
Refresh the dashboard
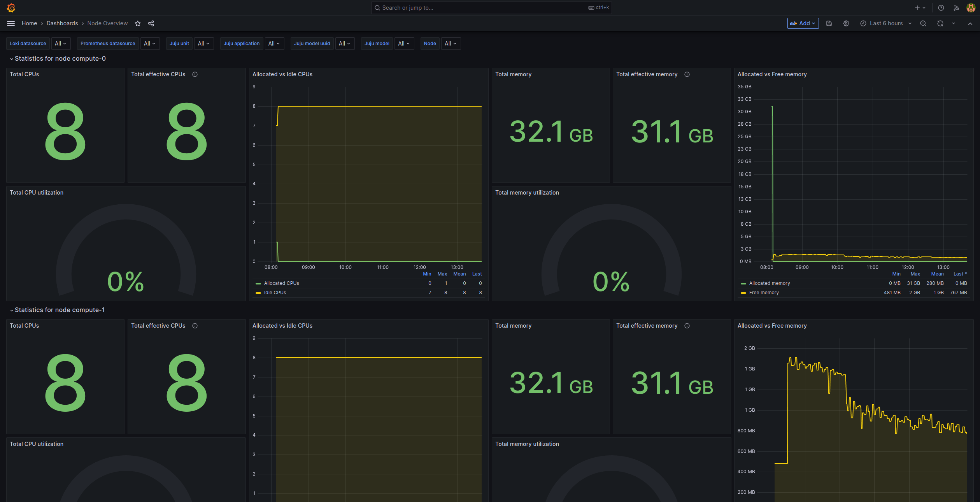click(x=940, y=23)
